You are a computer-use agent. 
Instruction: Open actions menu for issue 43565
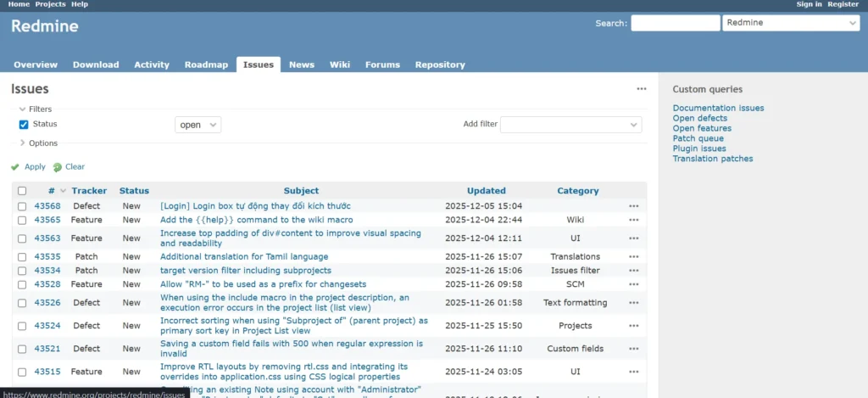pyautogui.click(x=634, y=220)
